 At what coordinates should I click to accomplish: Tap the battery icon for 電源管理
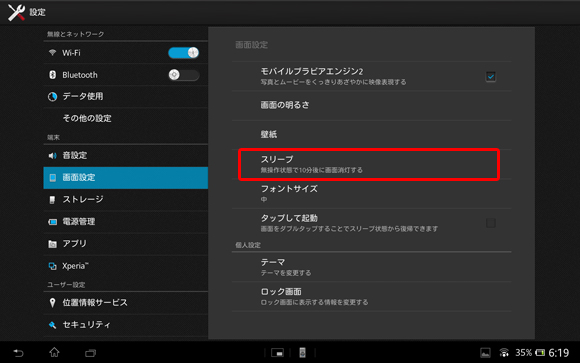pos(53,222)
